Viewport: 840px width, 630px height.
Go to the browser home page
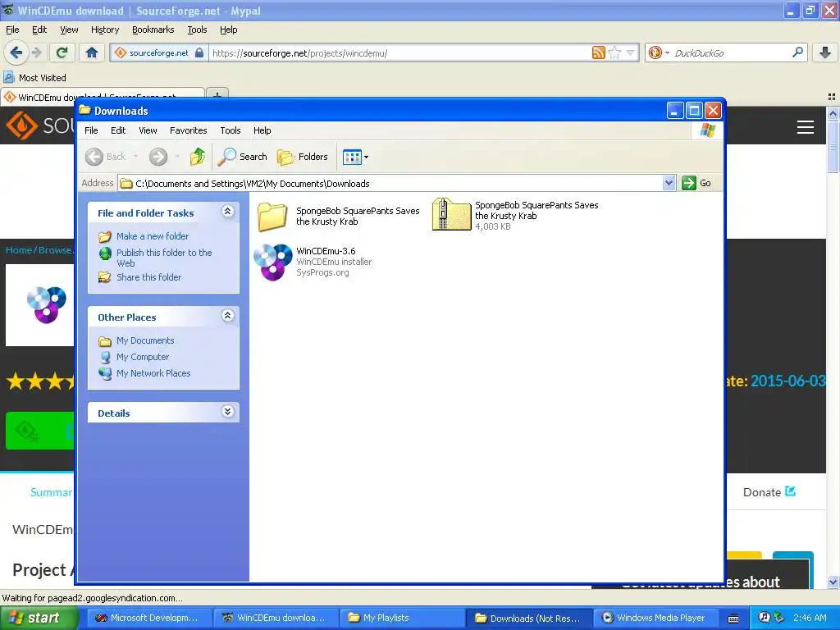click(x=92, y=52)
